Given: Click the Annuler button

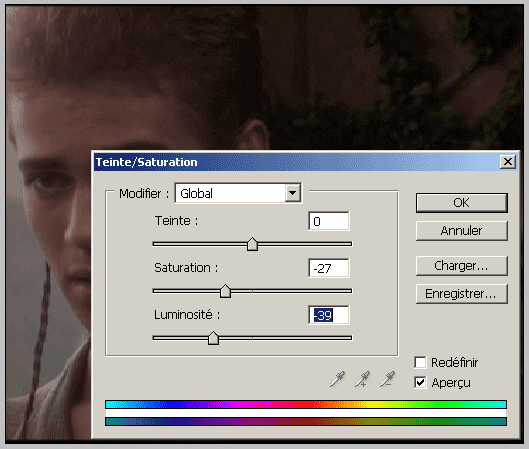Looking at the screenshot, I should click(462, 231).
